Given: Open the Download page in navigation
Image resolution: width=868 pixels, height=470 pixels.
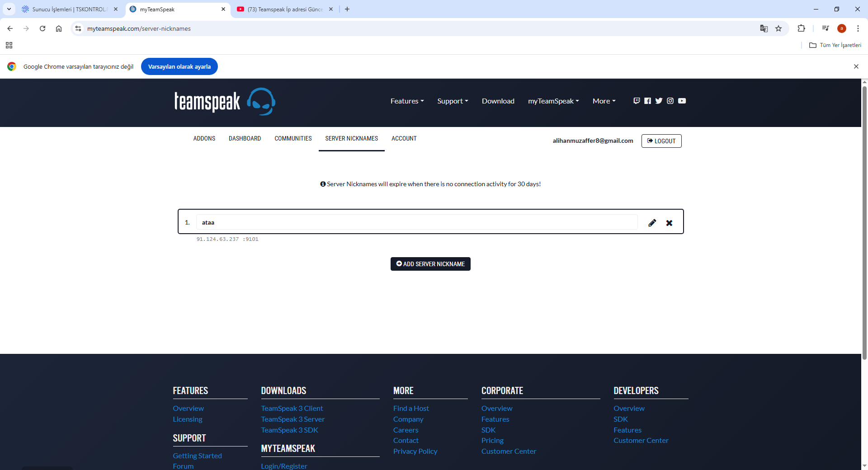Looking at the screenshot, I should [498, 101].
